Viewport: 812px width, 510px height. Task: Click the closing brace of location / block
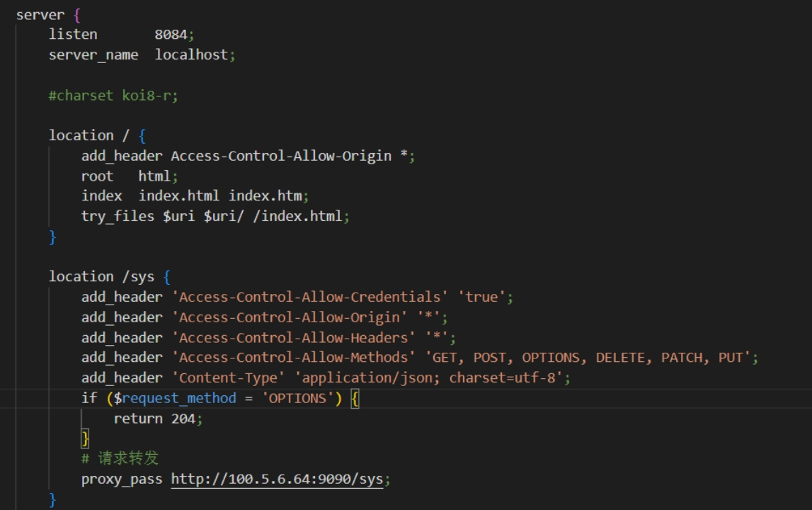coord(52,237)
